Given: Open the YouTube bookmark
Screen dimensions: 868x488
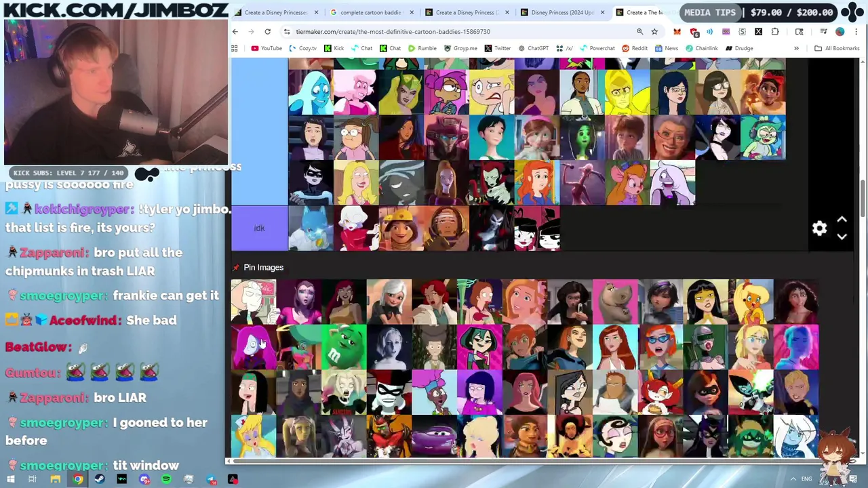Looking at the screenshot, I should pyautogui.click(x=267, y=48).
